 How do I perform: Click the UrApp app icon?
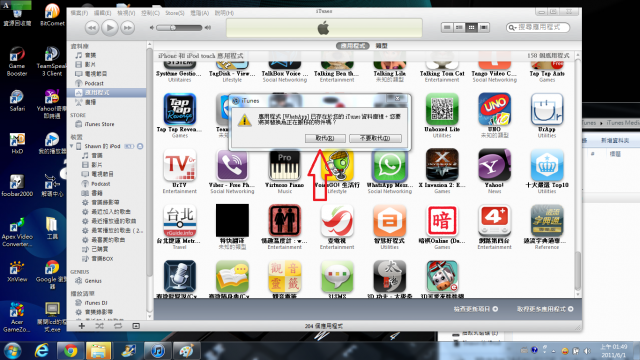pyautogui.click(x=547, y=109)
